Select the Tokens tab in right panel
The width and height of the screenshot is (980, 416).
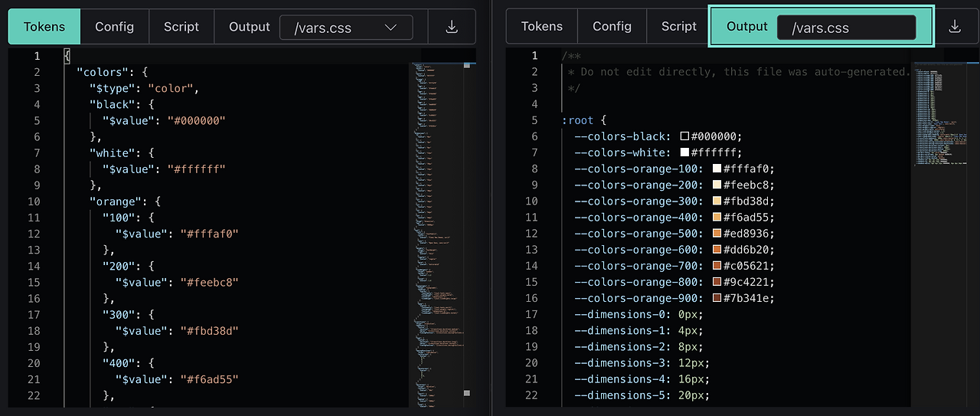point(541,27)
